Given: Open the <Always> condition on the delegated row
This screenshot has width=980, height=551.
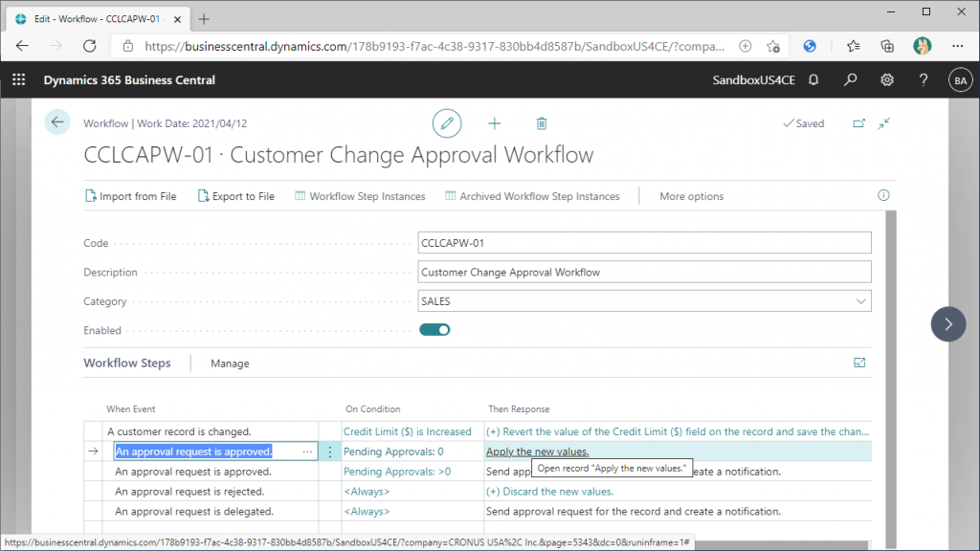Looking at the screenshot, I should pyautogui.click(x=367, y=512).
